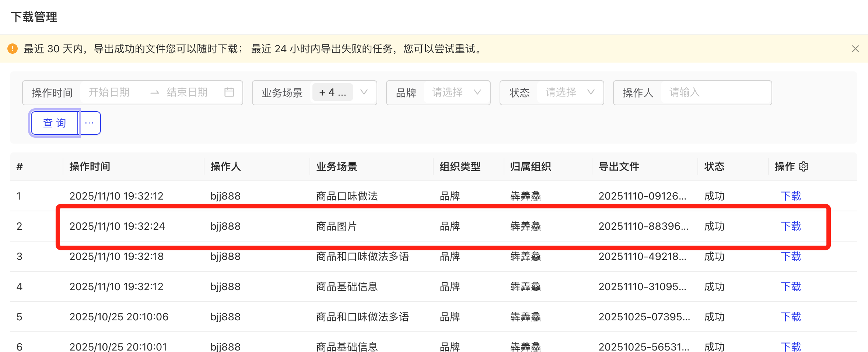Open the 状态 dropdown selector

(570, 92)
